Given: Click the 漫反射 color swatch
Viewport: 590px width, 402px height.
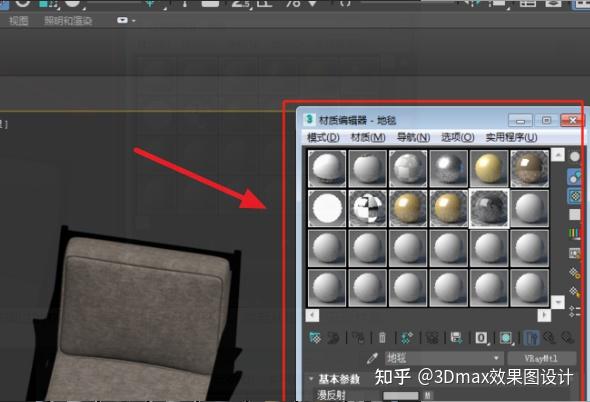Looking at the screenshot, I should point(400,395).
